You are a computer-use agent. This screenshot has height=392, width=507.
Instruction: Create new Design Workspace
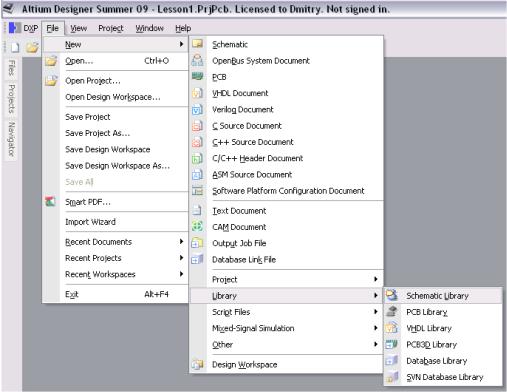(286, 364)
